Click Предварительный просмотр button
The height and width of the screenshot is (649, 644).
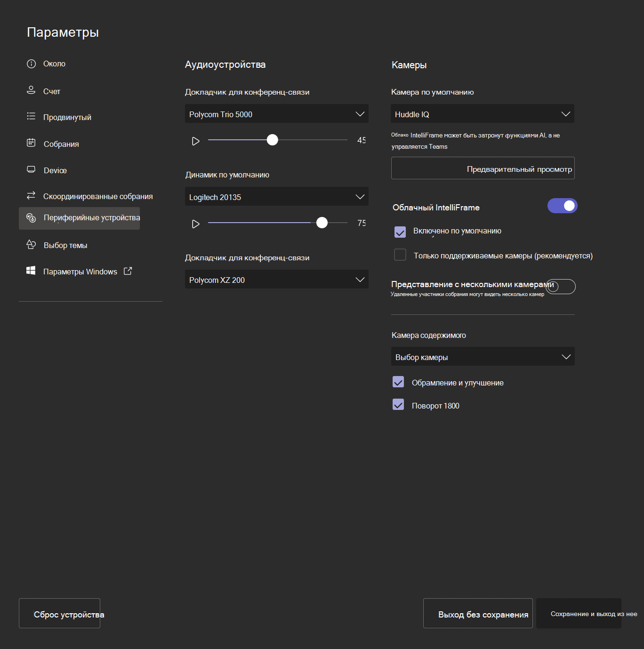pyautogui.click(x=483, y=168)
